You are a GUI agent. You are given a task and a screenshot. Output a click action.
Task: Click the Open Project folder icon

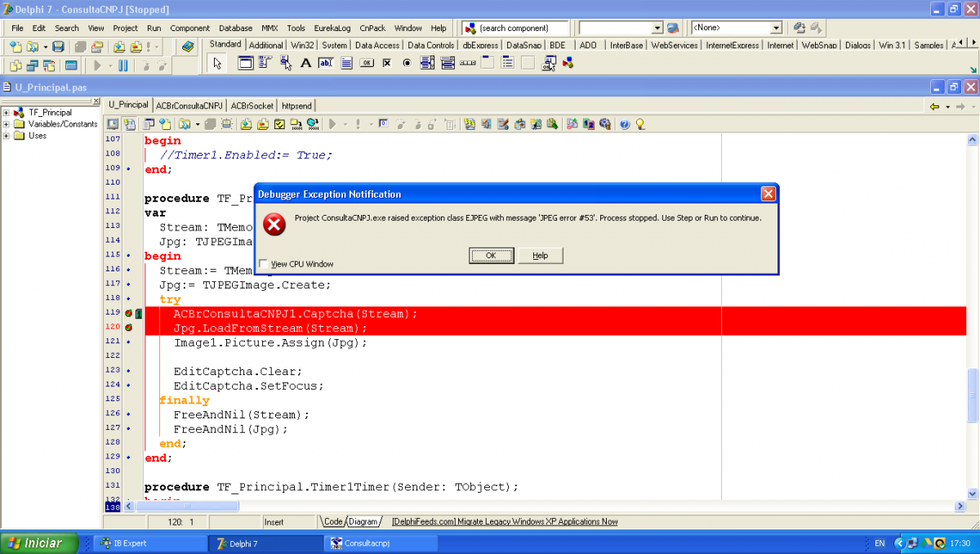96,47
